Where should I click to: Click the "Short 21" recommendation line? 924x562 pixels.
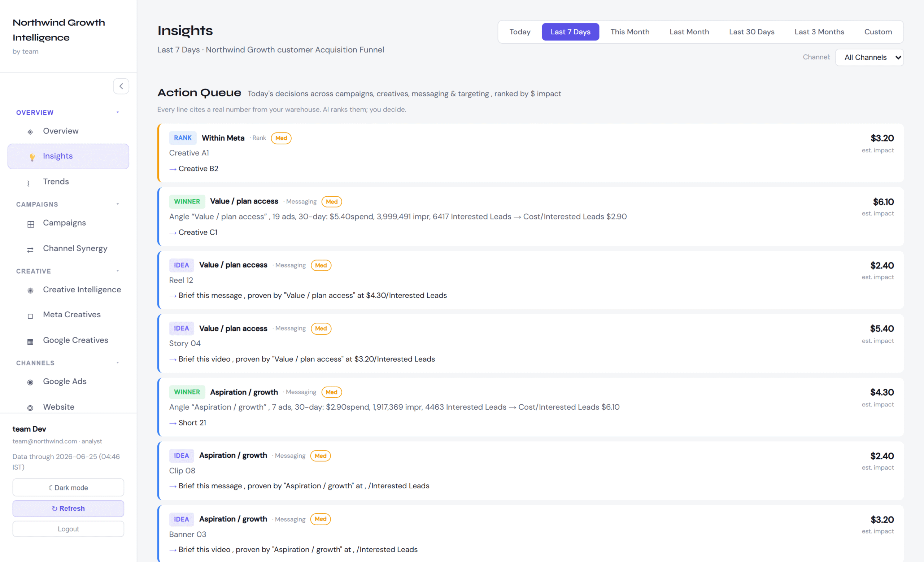click(188, 423)
